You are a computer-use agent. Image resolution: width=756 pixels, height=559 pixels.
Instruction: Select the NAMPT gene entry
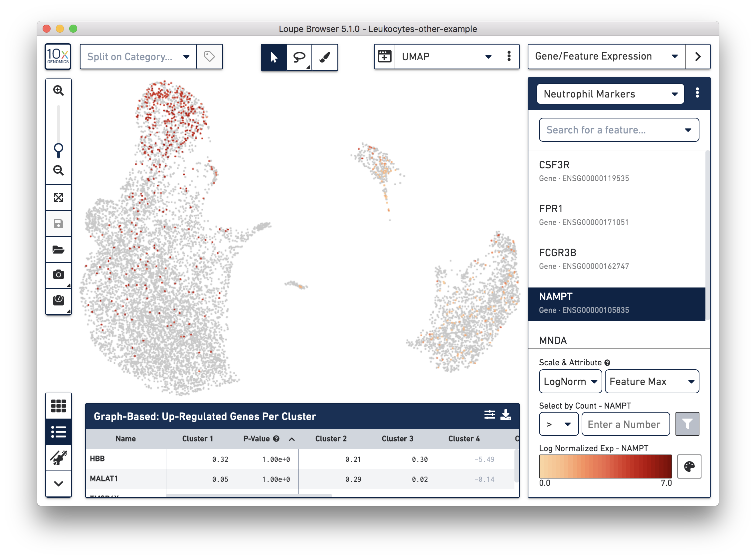(x=617, y=303)
